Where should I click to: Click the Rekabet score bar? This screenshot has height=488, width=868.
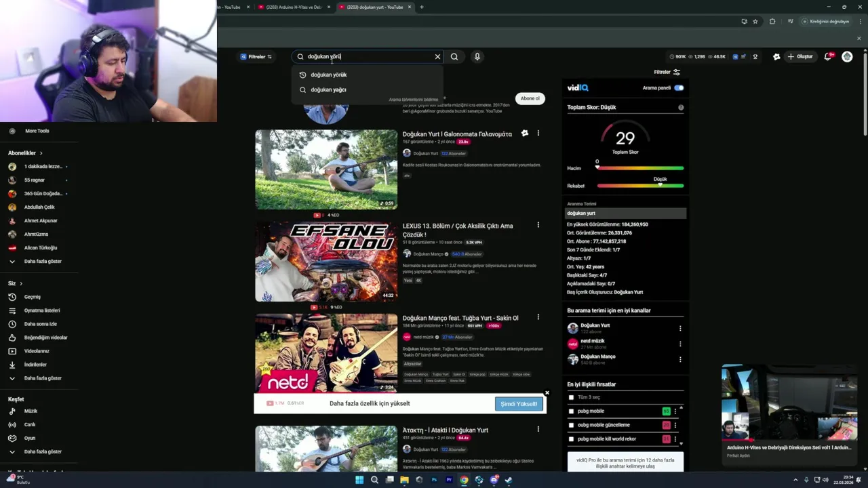[x=640, y=186]
